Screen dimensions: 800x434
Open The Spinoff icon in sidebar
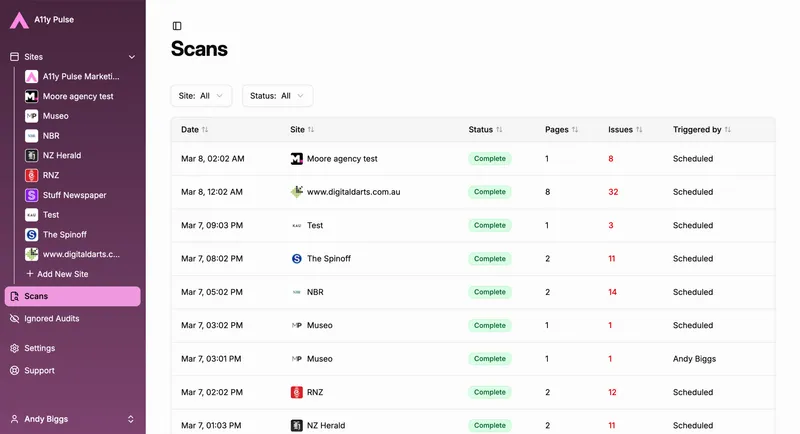(x=32, y=235)
